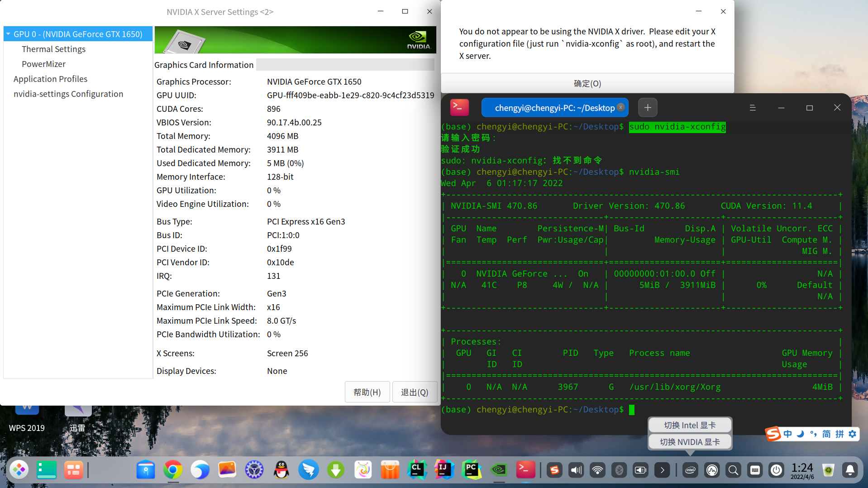Expand the hidden tray icons arrow
Viewport: 868px width, 488px height.
point(662,470)
